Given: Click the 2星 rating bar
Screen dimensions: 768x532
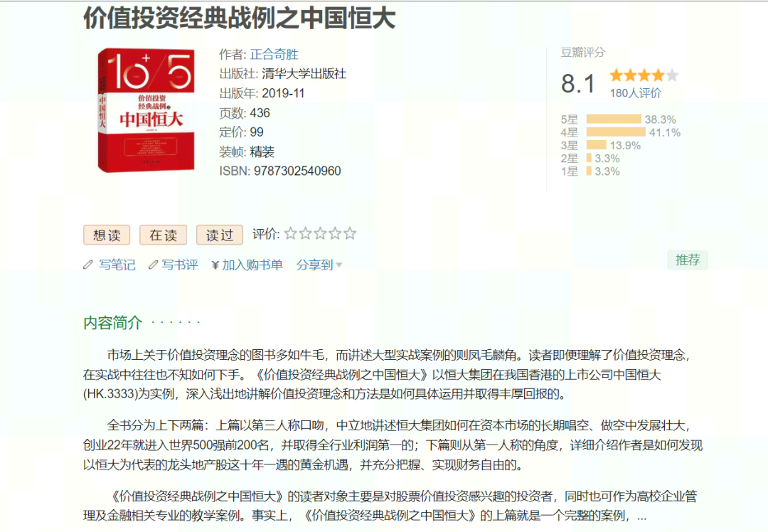Looking at the screenshot, I should click(589, 158).
